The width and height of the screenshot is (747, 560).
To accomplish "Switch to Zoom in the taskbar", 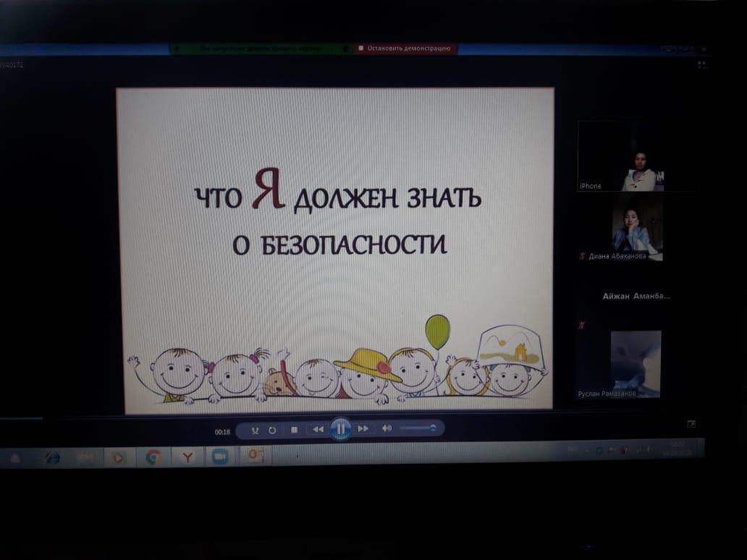I will (x=219, y=457).
